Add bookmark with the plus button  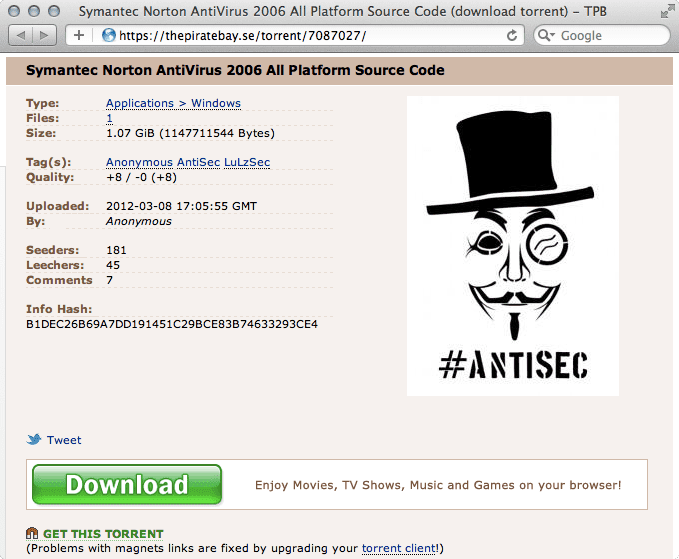tap(79, 35)
